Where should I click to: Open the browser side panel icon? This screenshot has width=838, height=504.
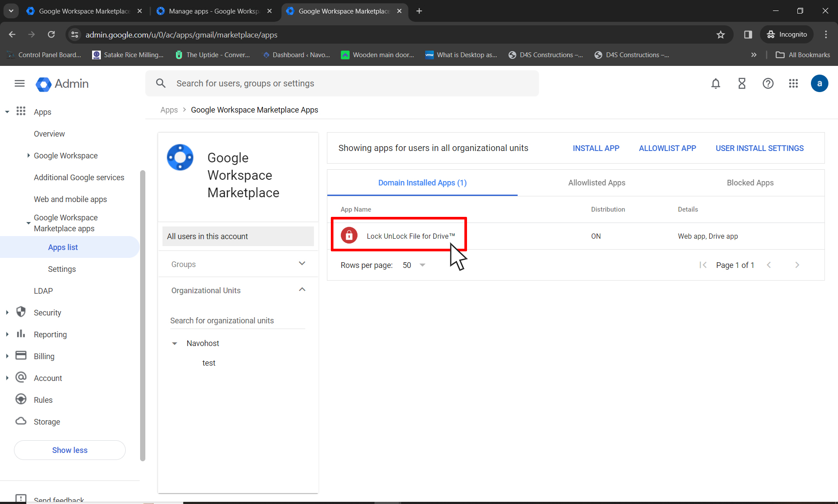pos(748,34)
